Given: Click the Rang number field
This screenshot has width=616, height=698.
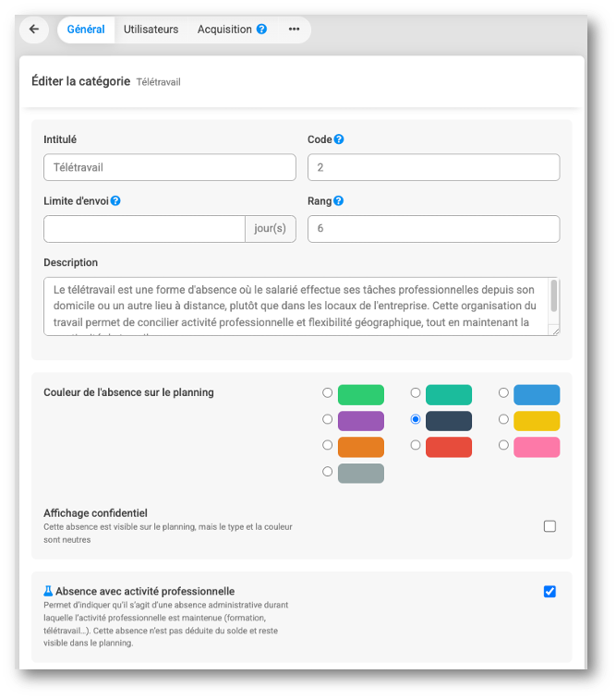Looking at the screenshot, I should coord(433,229).
